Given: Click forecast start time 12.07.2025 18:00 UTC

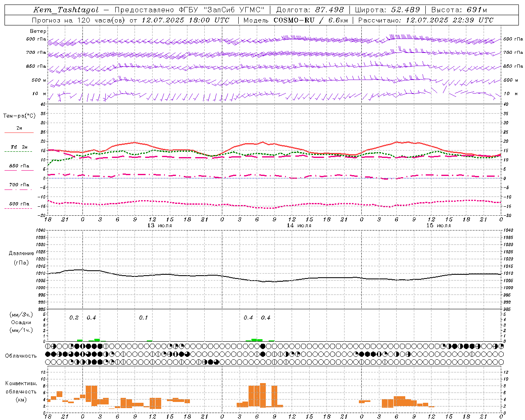Looking at the screenshot, I should coord(186,20).
